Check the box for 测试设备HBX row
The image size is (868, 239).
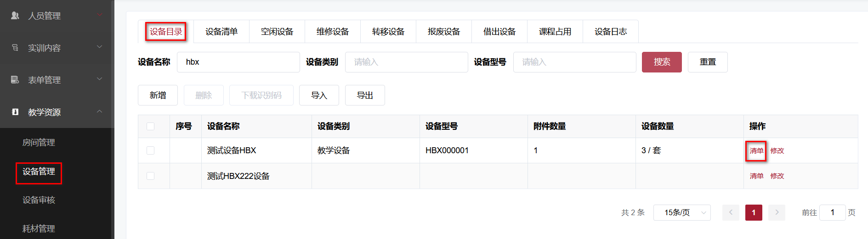[150, 150]
